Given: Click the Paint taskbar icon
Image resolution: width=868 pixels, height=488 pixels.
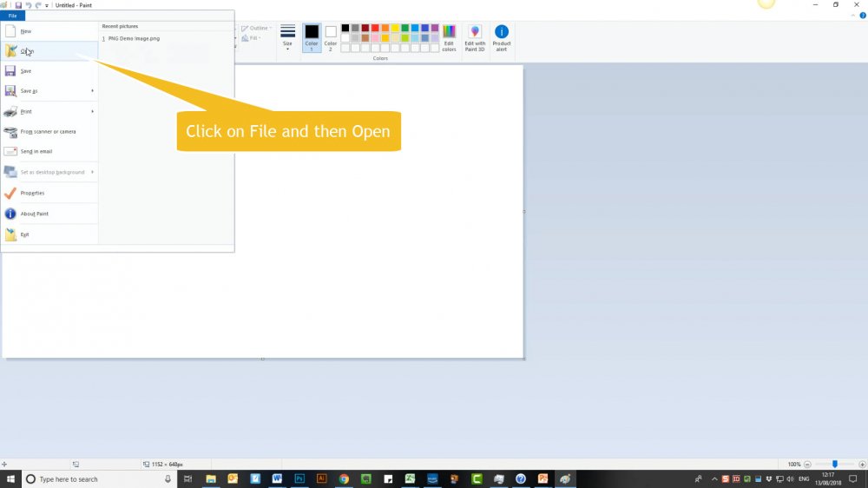Looking at the screenshot, I should pos(565,479).
